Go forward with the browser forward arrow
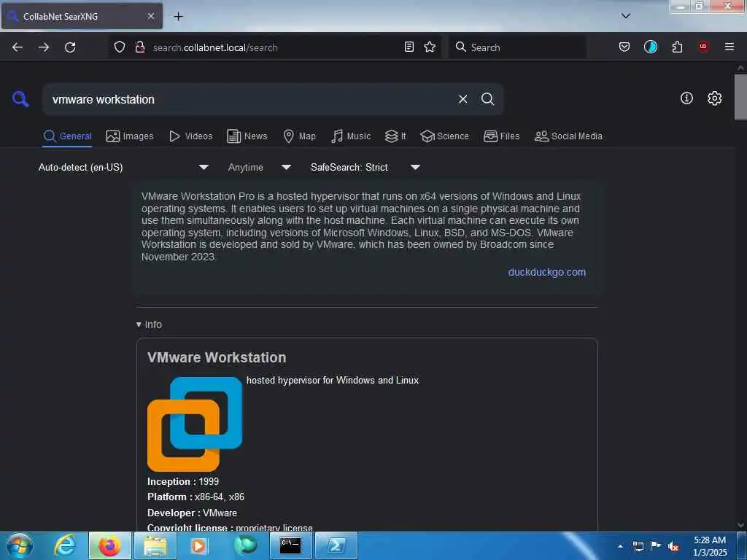This screenshot has width=747, height=560. tap(44, 47)
